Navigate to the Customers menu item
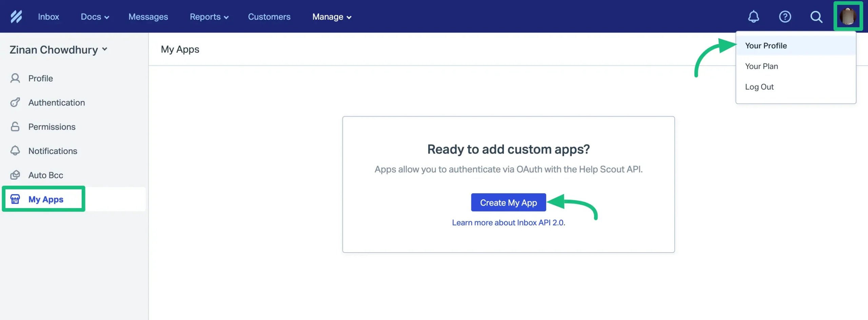Image resolution: width=868 pixels, height=320 pixels. [x=269, y=16]
